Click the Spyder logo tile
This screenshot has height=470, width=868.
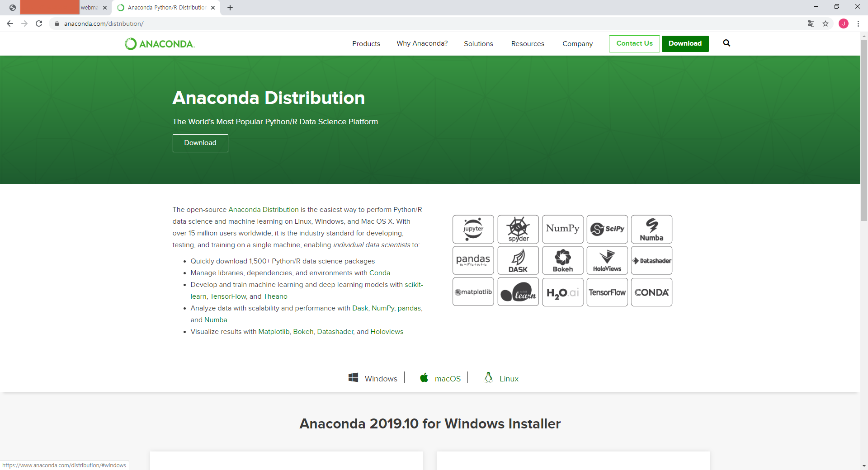click(518, 229)
